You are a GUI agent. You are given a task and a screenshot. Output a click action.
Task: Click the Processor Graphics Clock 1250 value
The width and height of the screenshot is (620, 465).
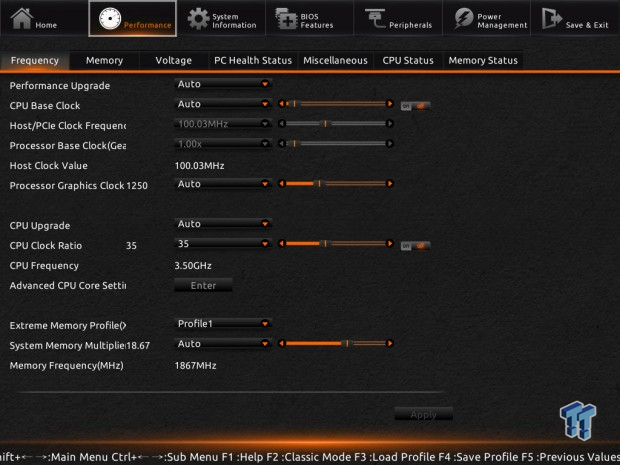[x=137, y=185]
